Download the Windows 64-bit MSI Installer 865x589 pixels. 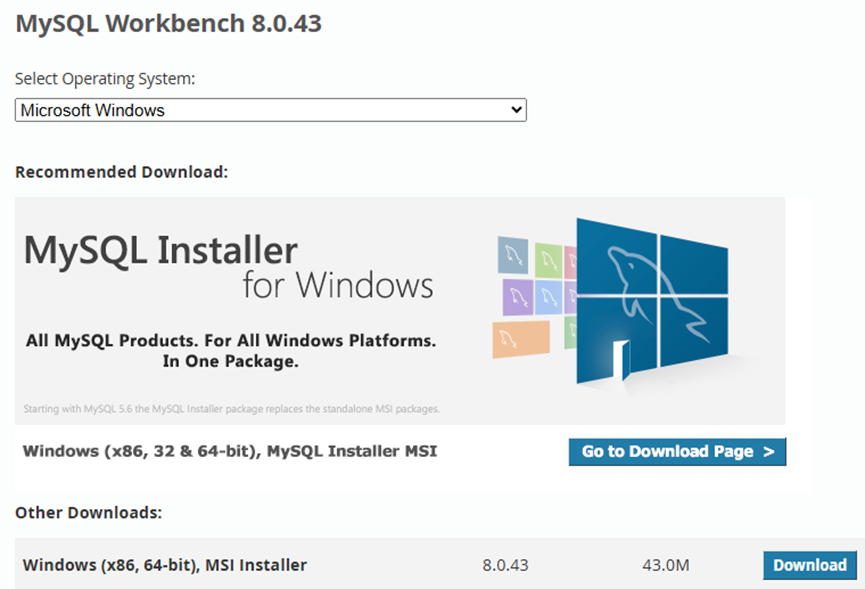click(x=809, y=565)
